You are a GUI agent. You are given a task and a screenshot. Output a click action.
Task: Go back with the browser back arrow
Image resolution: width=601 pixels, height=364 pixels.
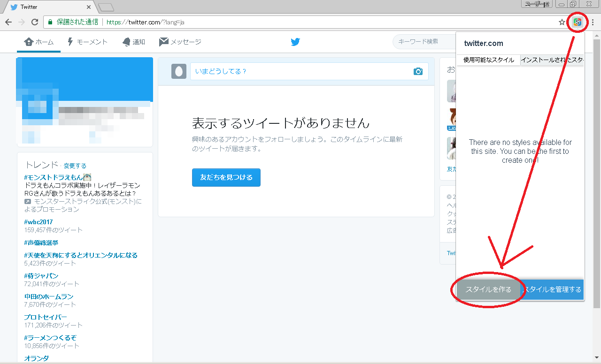click(8, 22)
